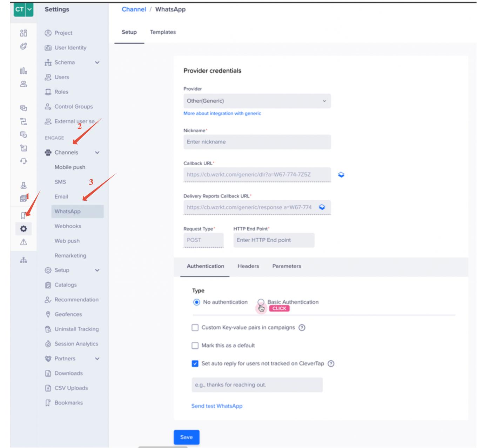
Task: Collapse the Channels section chevron
Action: click(x=97, y=153)
